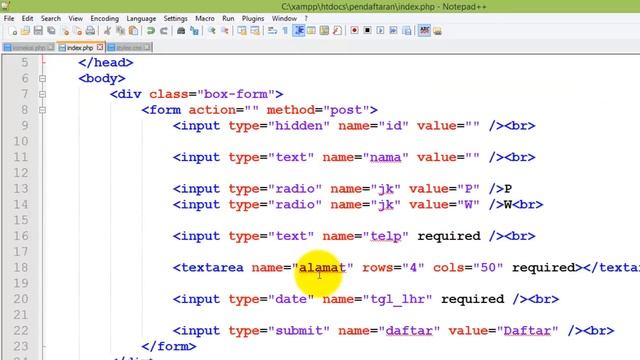Open the Macro menu
The height and width of the screenshot is (360, 640).
click(x=205, y=18)
